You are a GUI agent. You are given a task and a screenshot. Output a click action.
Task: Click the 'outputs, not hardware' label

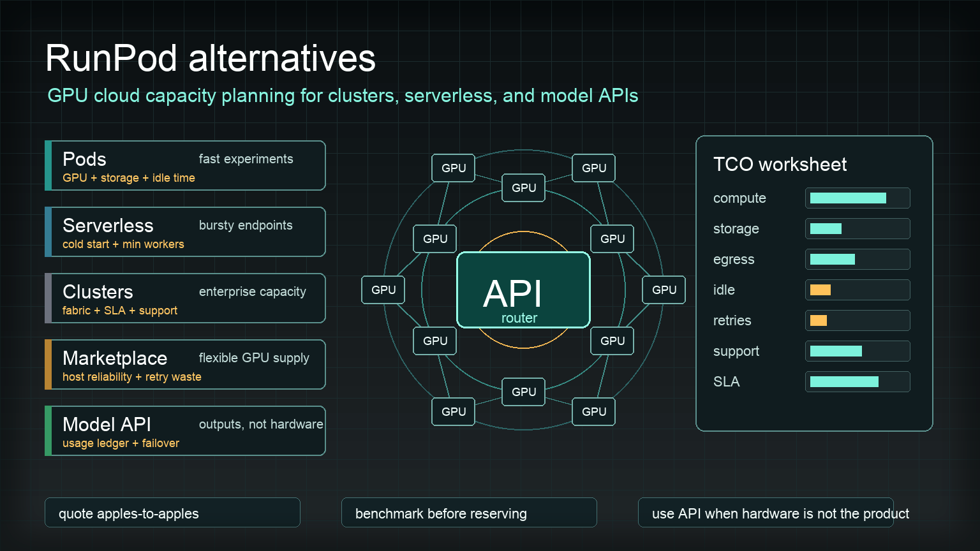(261, 424)
